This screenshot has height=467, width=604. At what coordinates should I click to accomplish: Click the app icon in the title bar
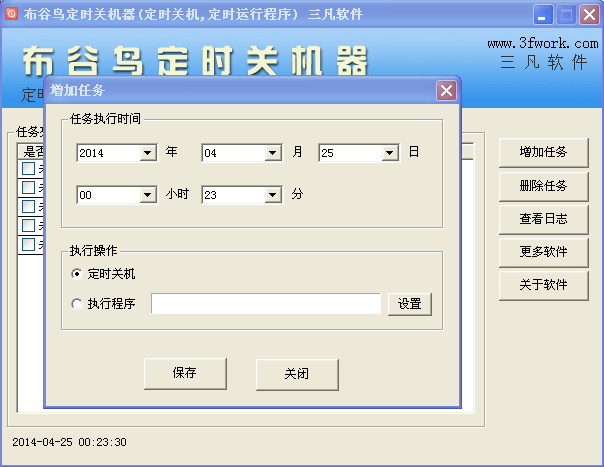(12, 14)
